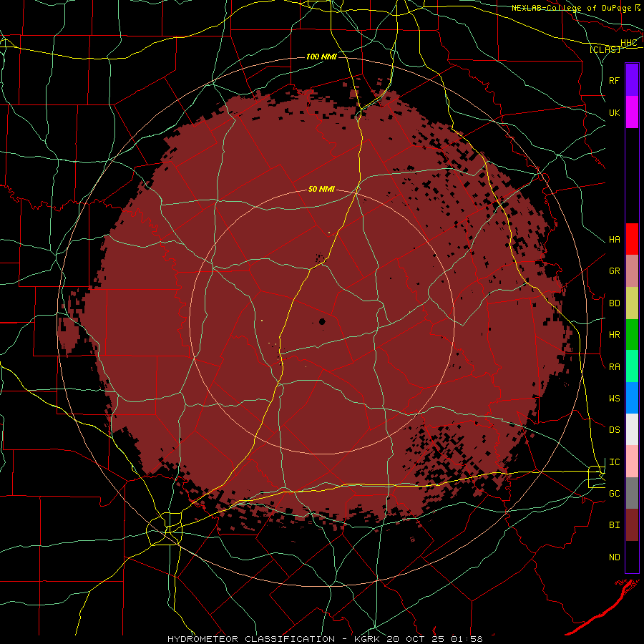Click the GR legend label
644x644 pixels.
pyautogui.click(x=615, y=271)
